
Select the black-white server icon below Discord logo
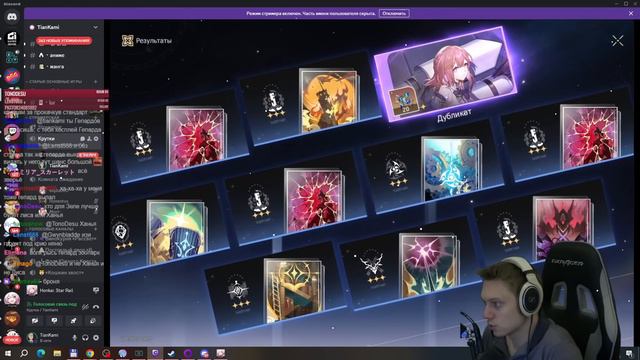click(12, 38)
